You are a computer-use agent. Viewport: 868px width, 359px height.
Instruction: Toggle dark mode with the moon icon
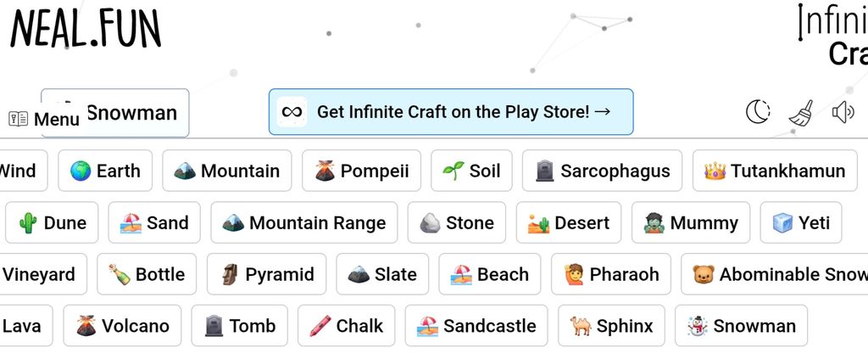758,113
